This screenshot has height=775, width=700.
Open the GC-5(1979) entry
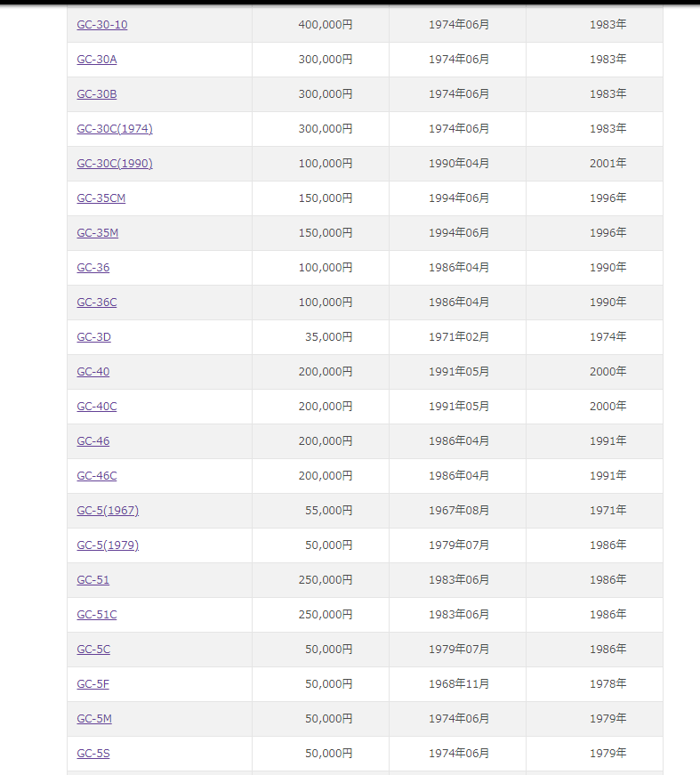coord(108,545)
